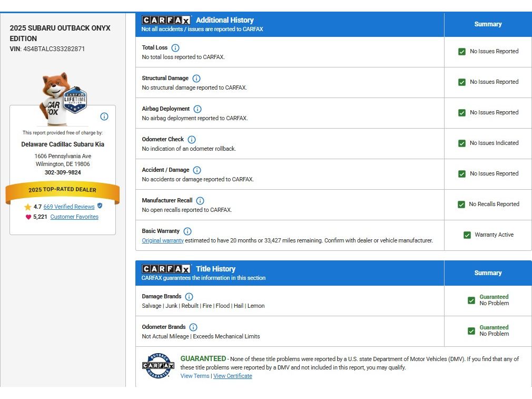
Task: Click 'Not Actual Mileage | Exceeds Mechanical Limits' text
Action: pyautogui.click(x=201, y=336)
